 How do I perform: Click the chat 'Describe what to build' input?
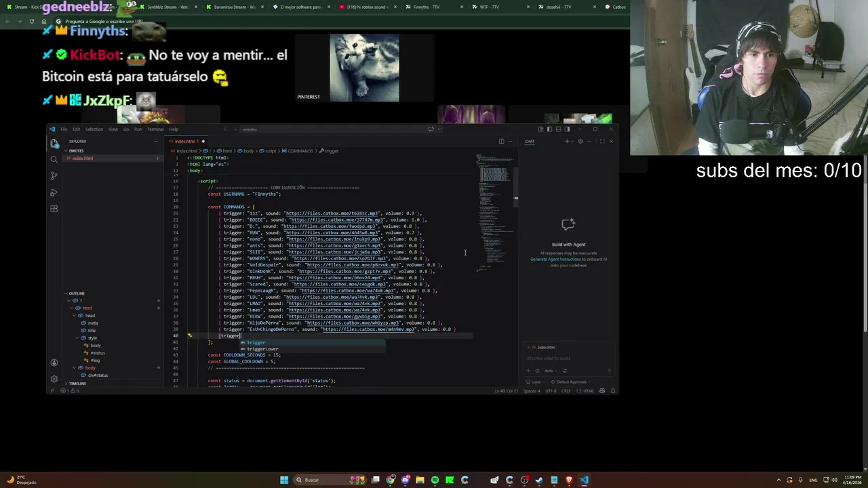[x=568, y=358]
